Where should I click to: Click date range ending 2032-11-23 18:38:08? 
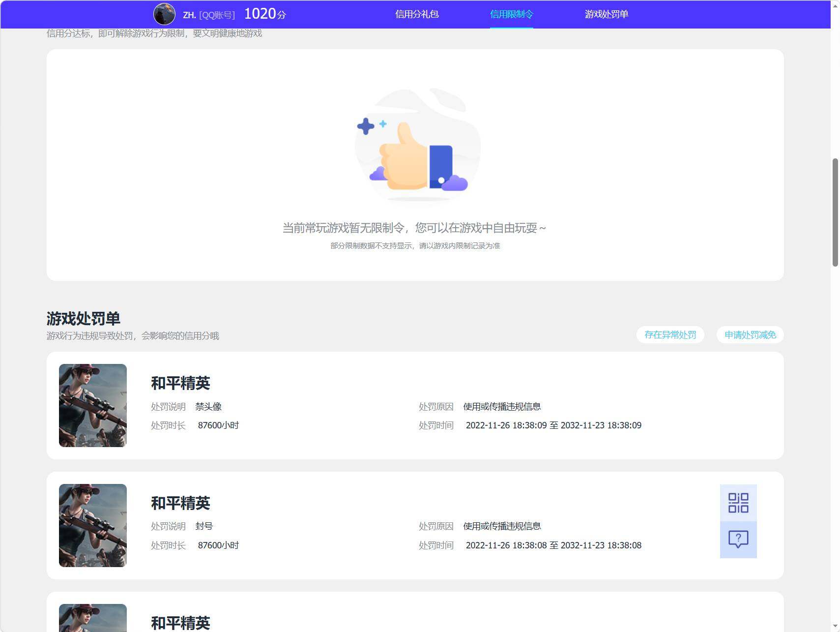(x=553, y=545)
